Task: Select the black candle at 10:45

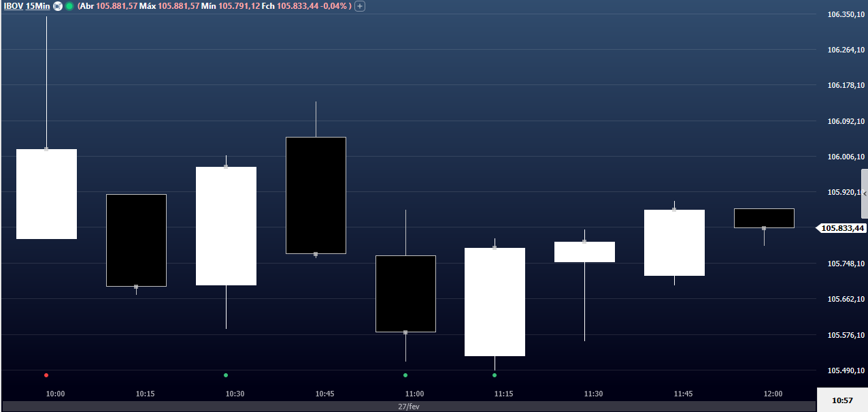Action: (x=316, y=195)
